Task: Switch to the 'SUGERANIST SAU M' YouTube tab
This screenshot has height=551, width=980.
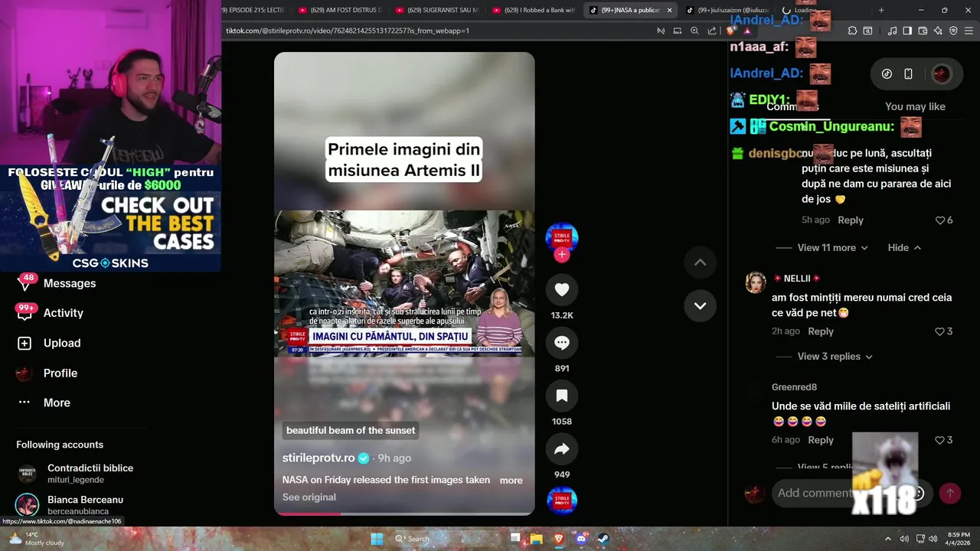Action: coord(436,10)
